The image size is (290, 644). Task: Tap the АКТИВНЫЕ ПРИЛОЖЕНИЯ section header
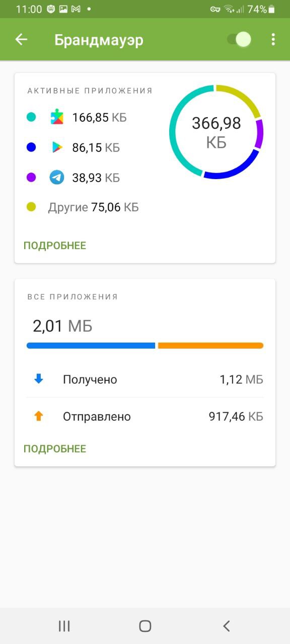tap(89, 91)
